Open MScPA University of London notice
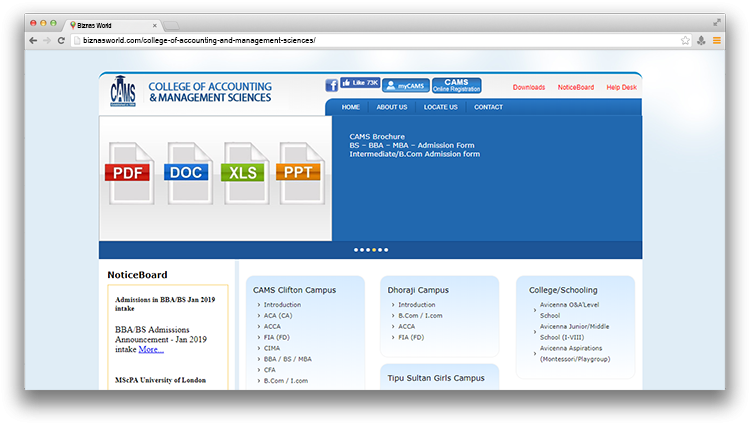This screenshot has width=750, height=425. (x=160, y=380)
